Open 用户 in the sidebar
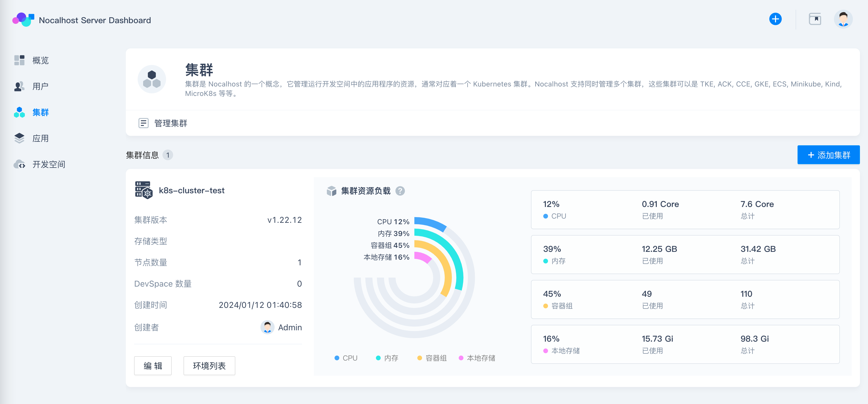The image size is (868, 404). click(x=40, y=86)
